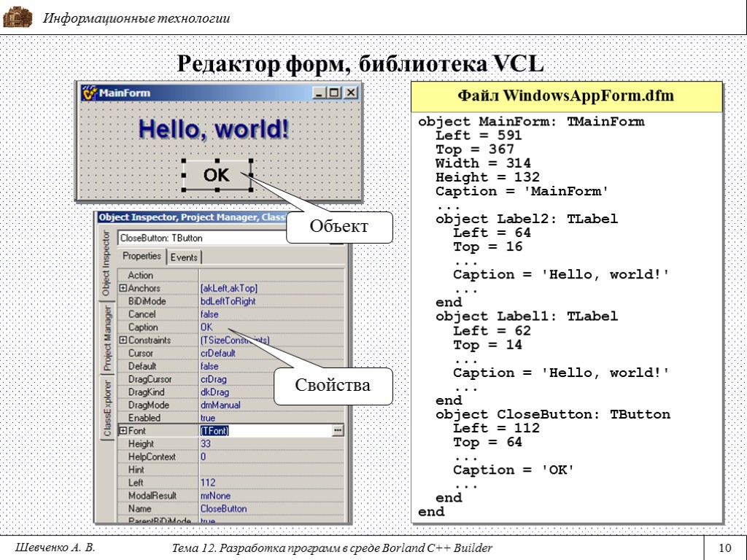This screenshot has width=747, height=560.
Task: Click the Свойства callout label
Action: (333, 385)
